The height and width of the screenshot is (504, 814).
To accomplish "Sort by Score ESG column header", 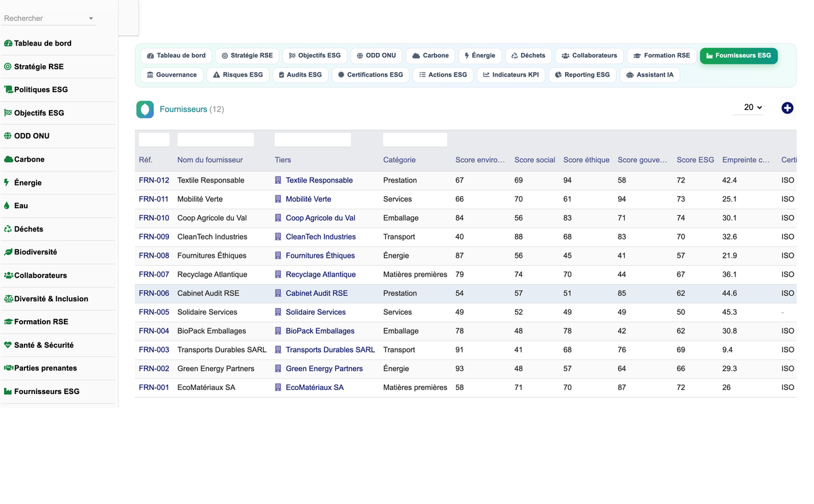I will pos(695,160).
